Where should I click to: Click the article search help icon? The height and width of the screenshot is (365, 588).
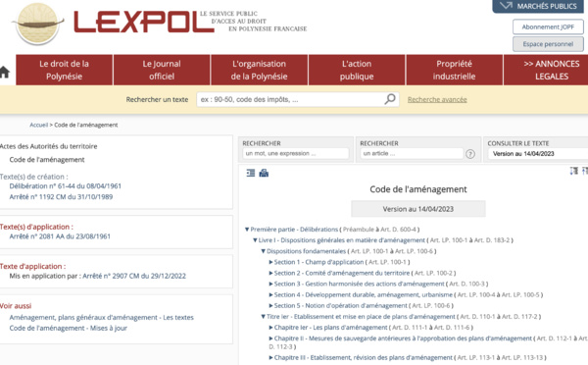470,154
